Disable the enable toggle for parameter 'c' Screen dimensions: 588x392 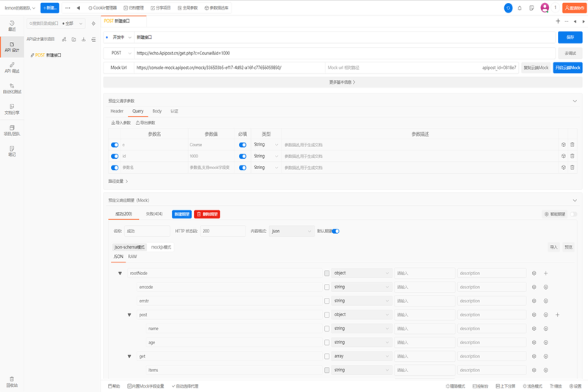click(115, 145)
